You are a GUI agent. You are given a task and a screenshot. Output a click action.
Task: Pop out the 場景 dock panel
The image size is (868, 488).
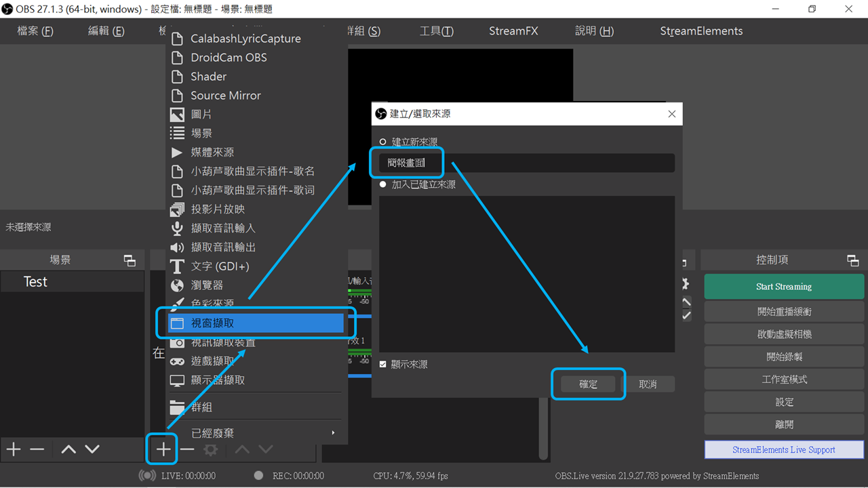(130, 260)
